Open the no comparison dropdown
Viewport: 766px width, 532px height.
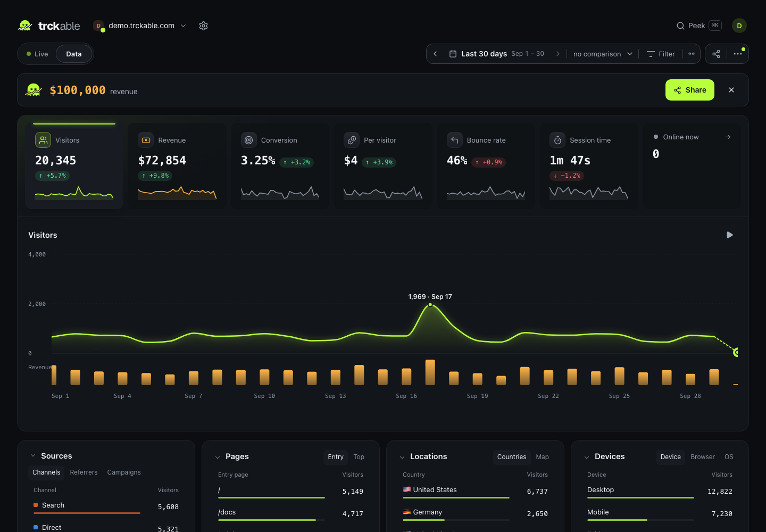point(603,54)
